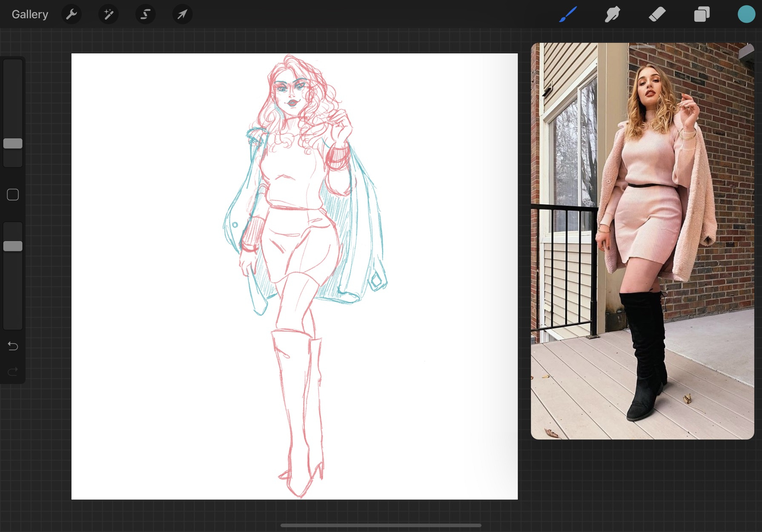Undo the last stroke
762x532 pixels.
[13, 346]
